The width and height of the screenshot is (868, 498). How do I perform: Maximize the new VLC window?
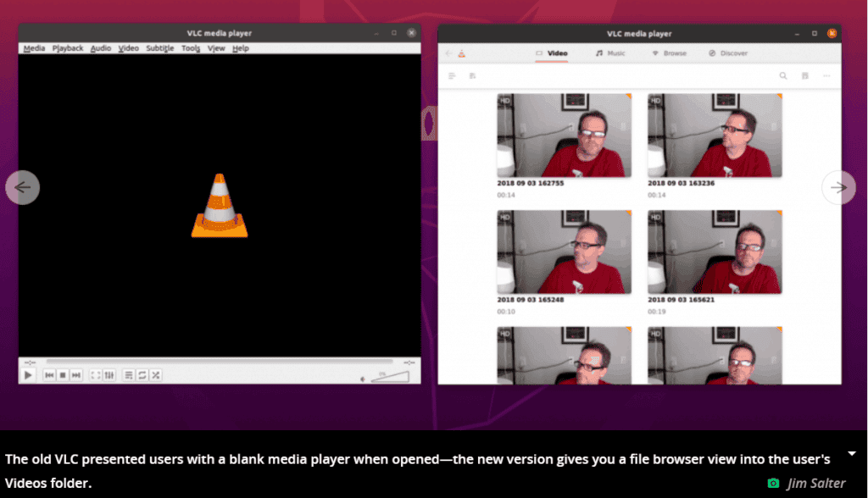pos(815,34)
